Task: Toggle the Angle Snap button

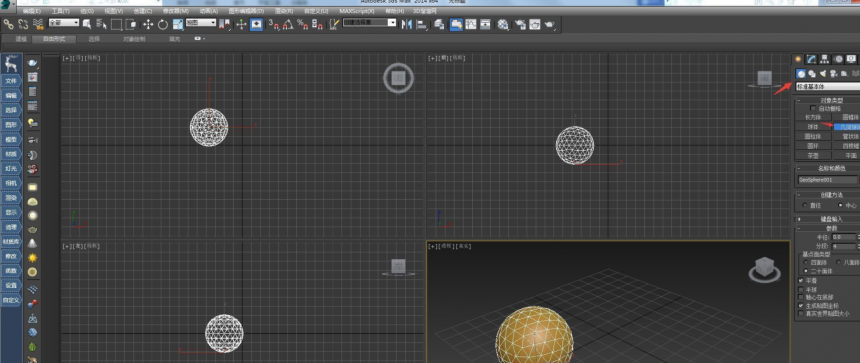Action: pyautogui.click(x=288, y=24)
